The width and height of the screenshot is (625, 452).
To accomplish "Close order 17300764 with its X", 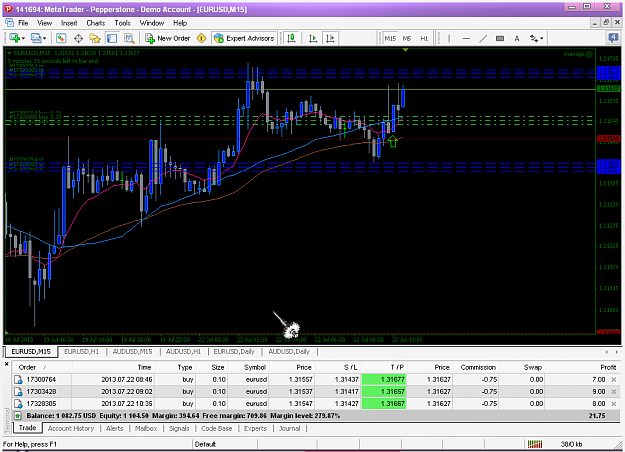I will [x=614, y=379].
